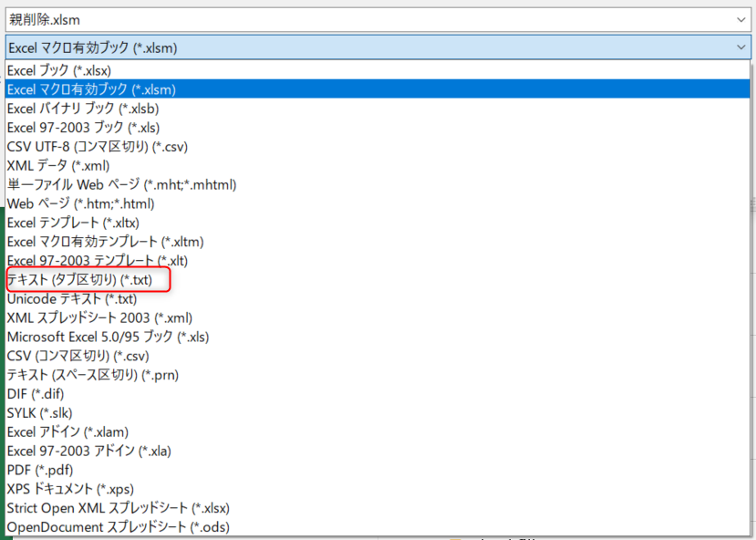Screen dimensions: 756x540
Task: Pick 'Excel 97-2003 テンプレート (*.xlt)'
Action: pos(378,261)
